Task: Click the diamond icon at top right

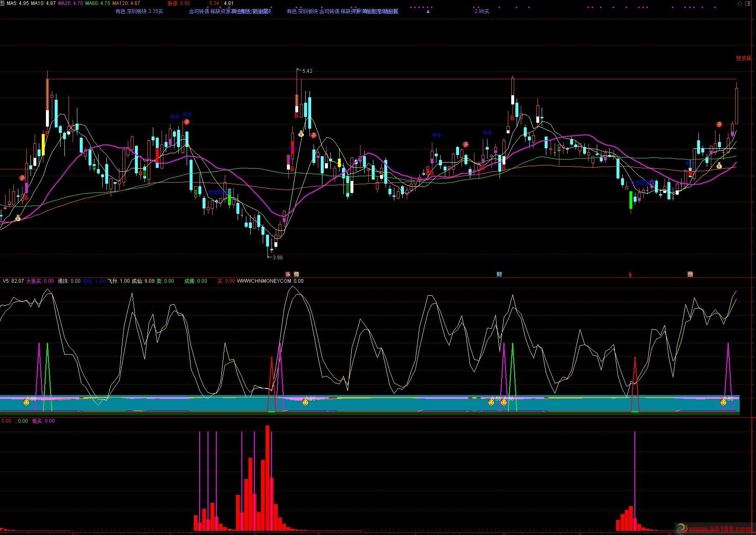Action: pos(740,3)
